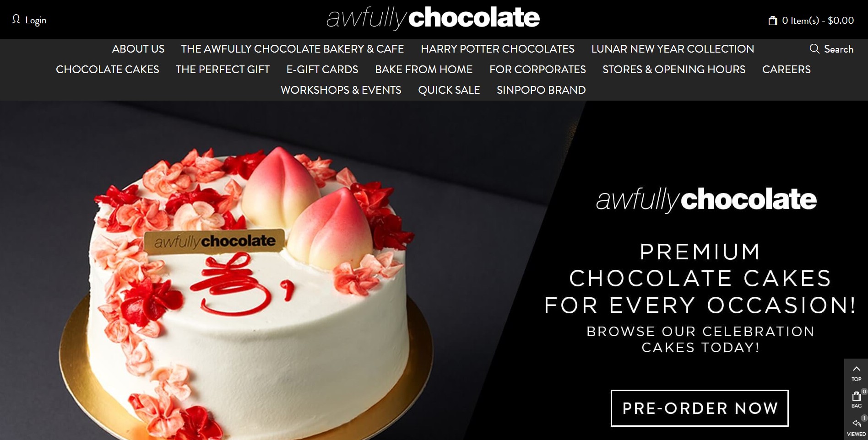Open HARRY POTTER CHOCOLATES menu item

click(498, 49)
